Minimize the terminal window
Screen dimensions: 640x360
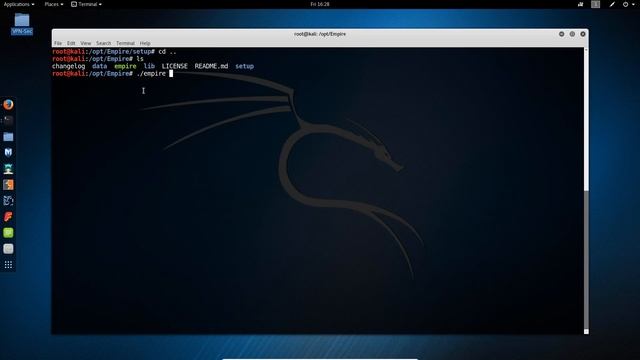[x=562, y=34]
